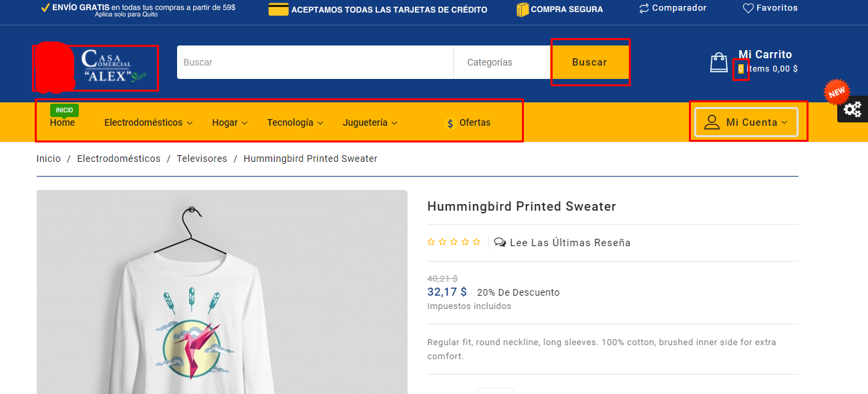Expand the Hogar dropdown menu
Viewport: 868px width, 394px height.
(230, 123)
